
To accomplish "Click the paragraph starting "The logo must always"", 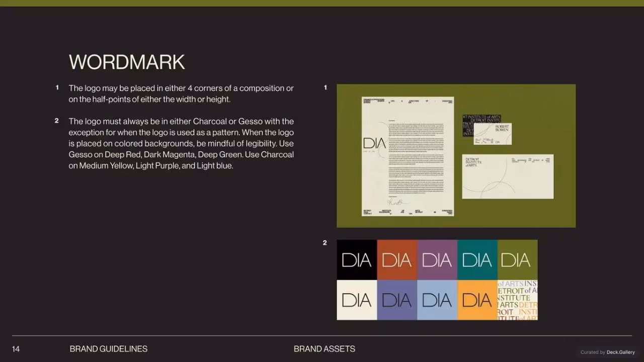I will click(181, 143).
